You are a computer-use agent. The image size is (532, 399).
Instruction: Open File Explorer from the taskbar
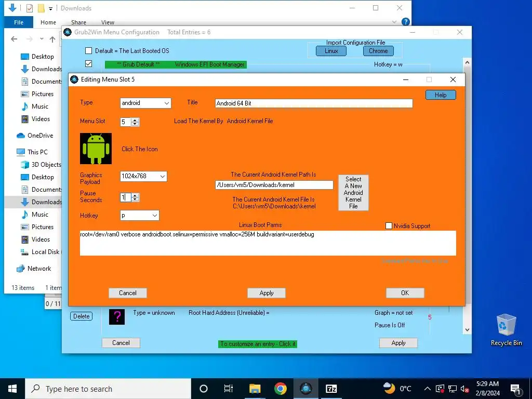pos(255,389)
